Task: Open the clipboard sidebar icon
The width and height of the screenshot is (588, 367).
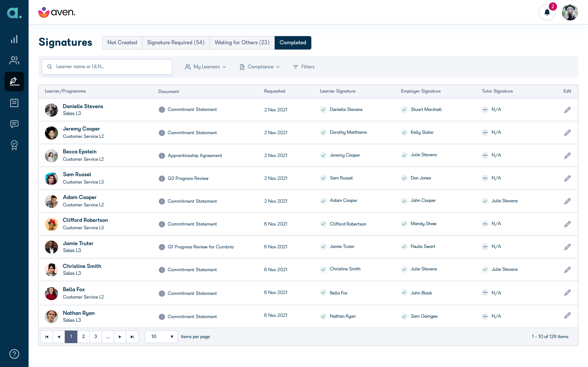Action: tap(14, 103)
